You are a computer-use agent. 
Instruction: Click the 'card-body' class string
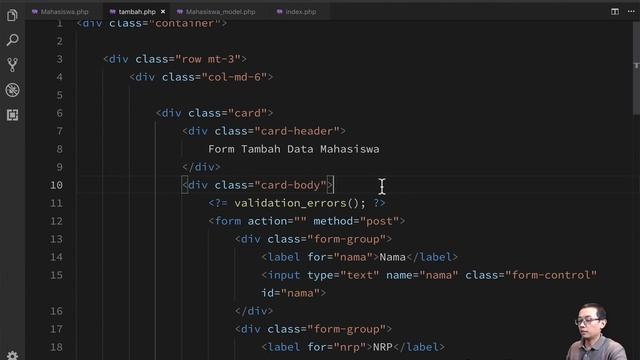290,185
